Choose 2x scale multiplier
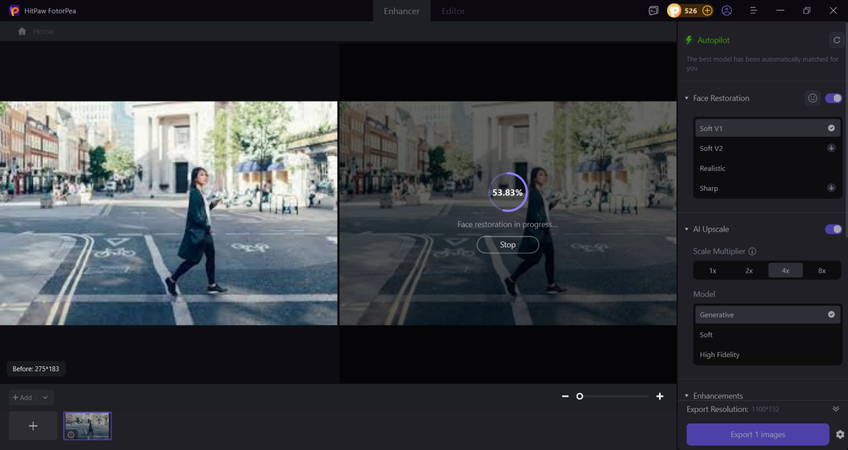848x450 pixels. click(749, 270)
